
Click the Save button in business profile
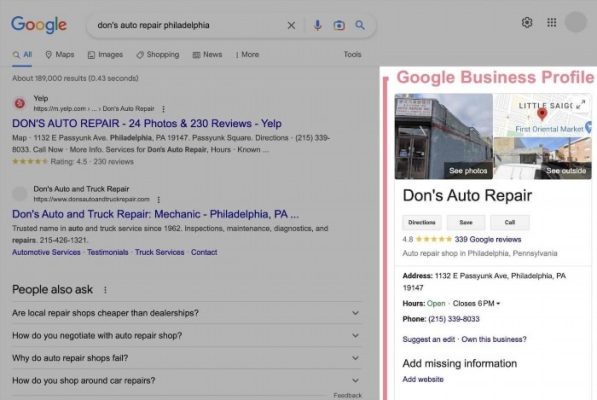(466, 223)
